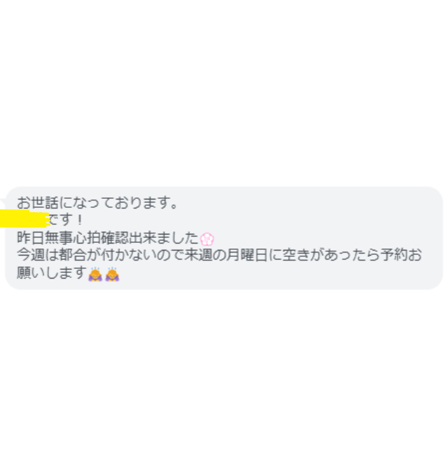Select the word 心拍 in the third line
Screen dimensions: 448x476
point(87,237)
